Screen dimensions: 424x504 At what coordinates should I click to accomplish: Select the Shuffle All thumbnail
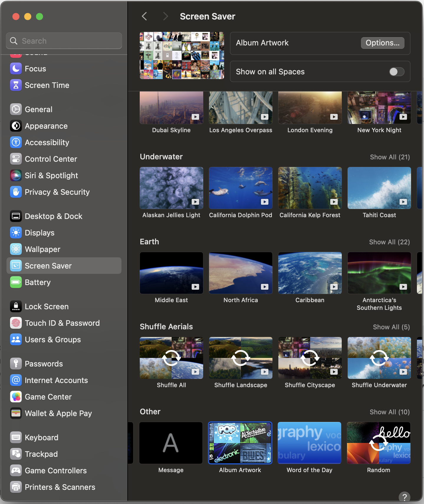(x=172, y=358)
